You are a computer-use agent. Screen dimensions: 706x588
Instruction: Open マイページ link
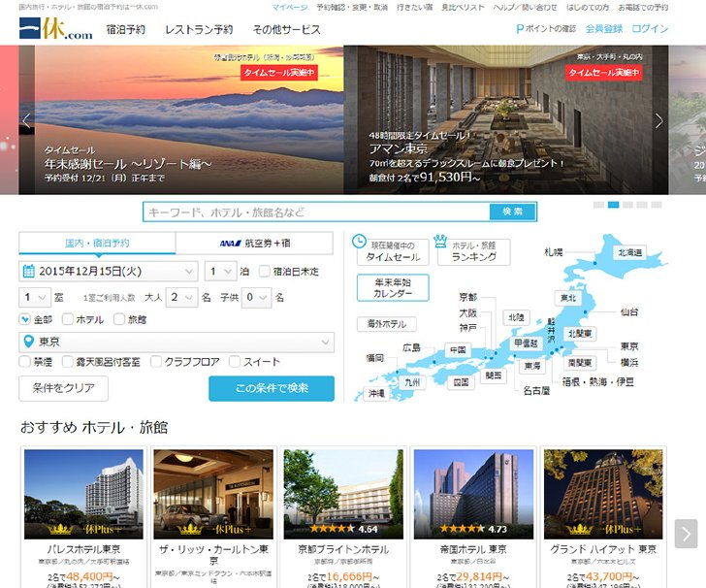point(290,7)
